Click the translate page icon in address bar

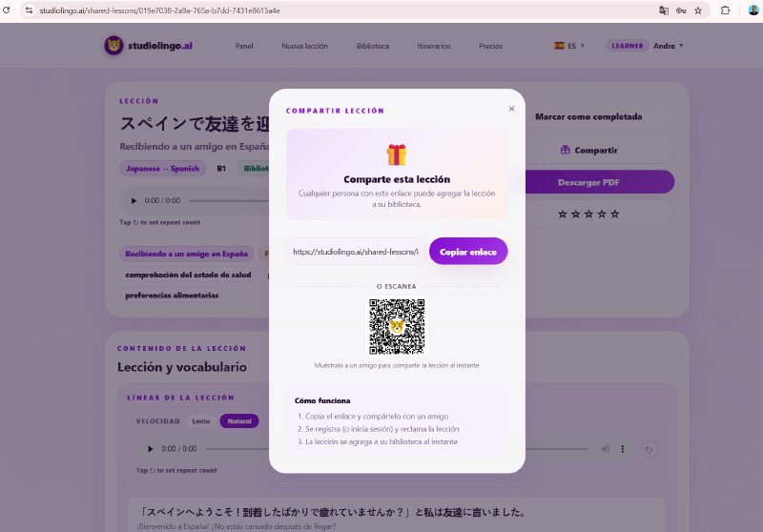point(663,10)
